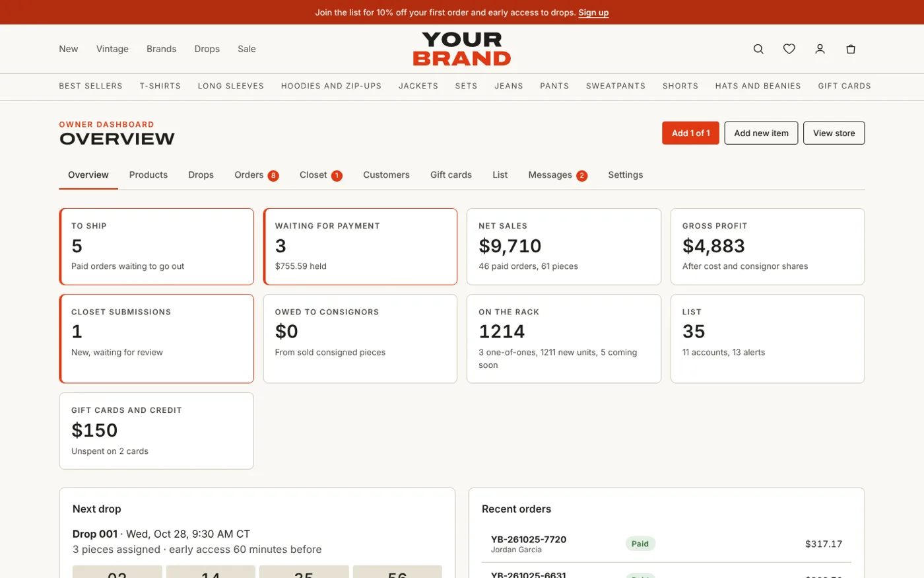Open the Gift Cards and Credit card
Viewport: 924px width, 578px height.
[x=156, y=431]
